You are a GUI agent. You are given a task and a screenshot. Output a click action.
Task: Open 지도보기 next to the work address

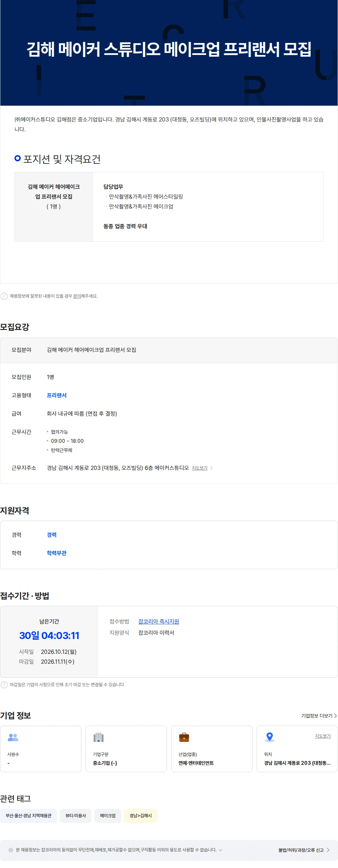200,468
